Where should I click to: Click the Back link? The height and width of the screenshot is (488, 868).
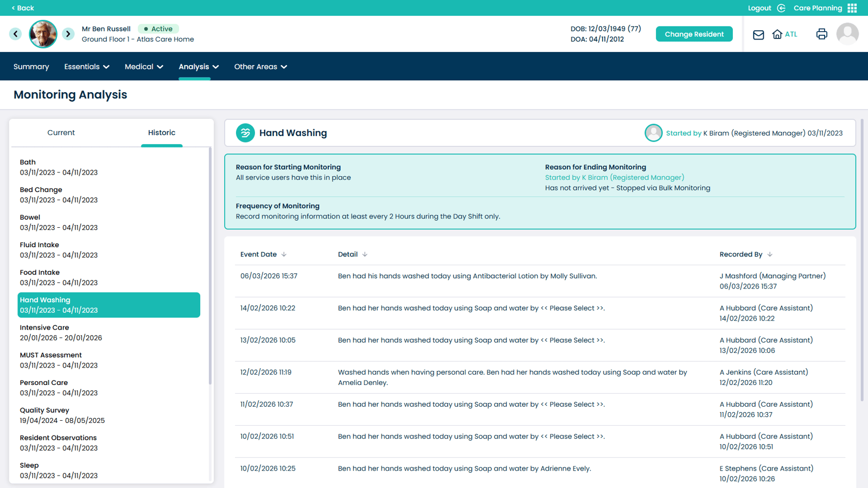[x=23, y=8]
